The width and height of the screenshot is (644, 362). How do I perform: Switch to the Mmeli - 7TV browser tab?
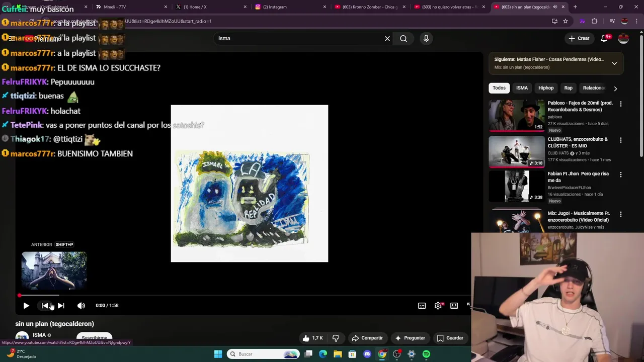[x=131, y=7]
